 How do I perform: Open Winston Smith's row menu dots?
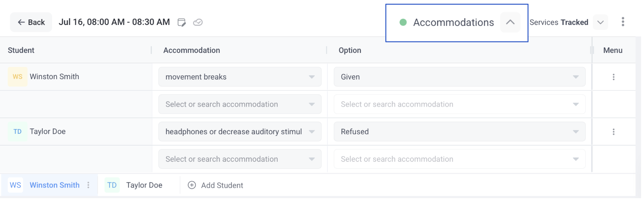click(x=613, y=77)
